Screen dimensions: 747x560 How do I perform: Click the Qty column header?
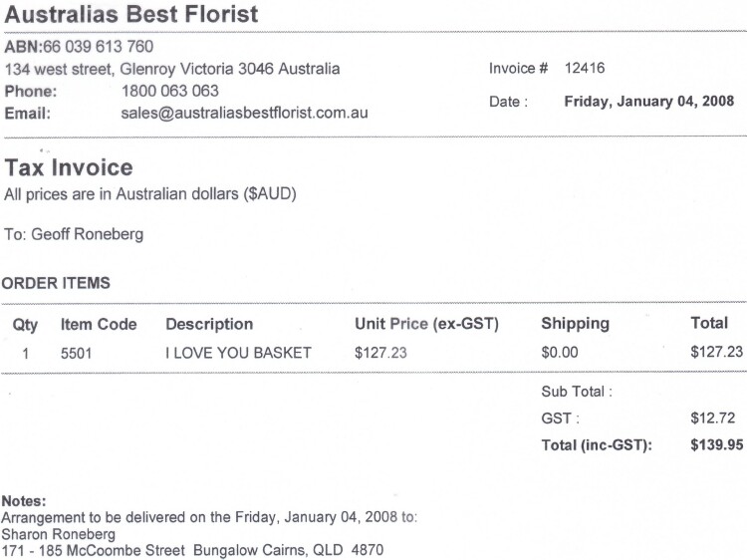[x=25, y=325]
